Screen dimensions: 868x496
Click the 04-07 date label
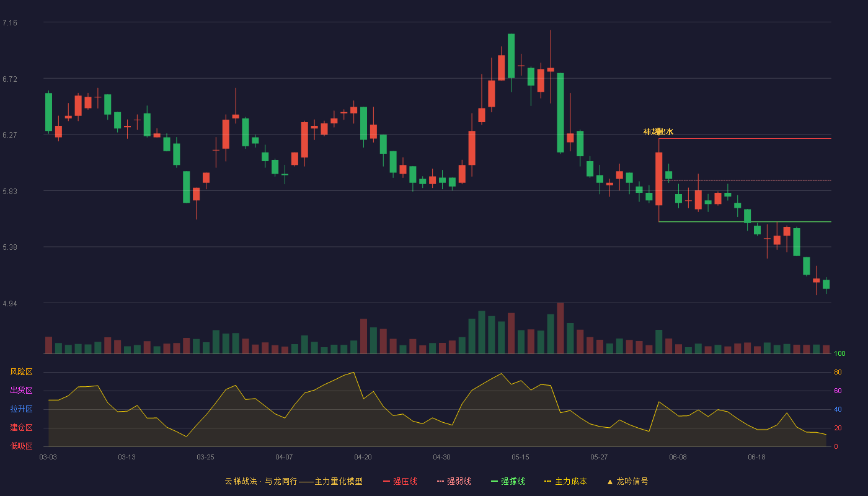(284, 457)
